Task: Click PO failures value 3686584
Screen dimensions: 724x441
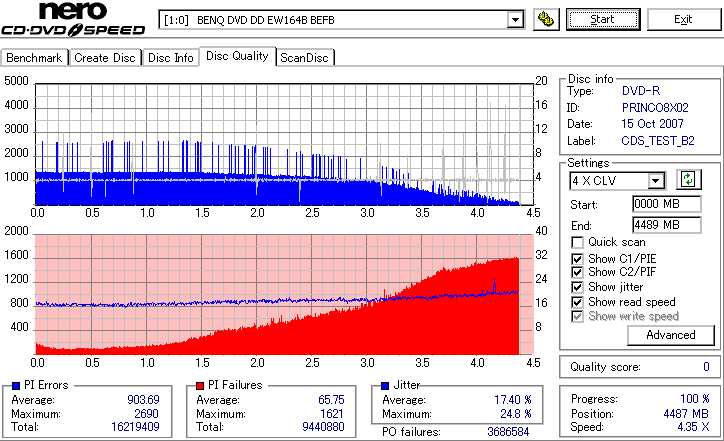Action: pos(508,432)
